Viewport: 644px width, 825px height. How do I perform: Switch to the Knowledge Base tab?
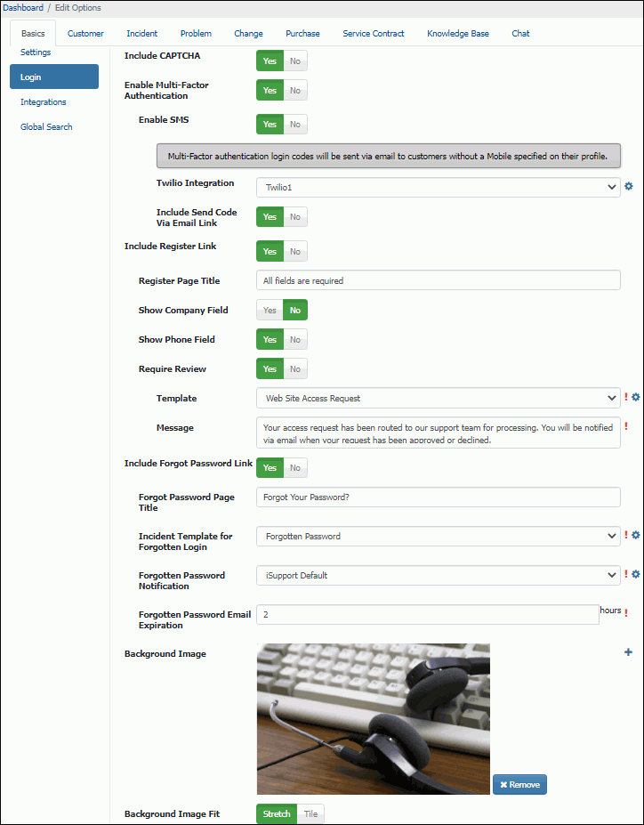458,33
